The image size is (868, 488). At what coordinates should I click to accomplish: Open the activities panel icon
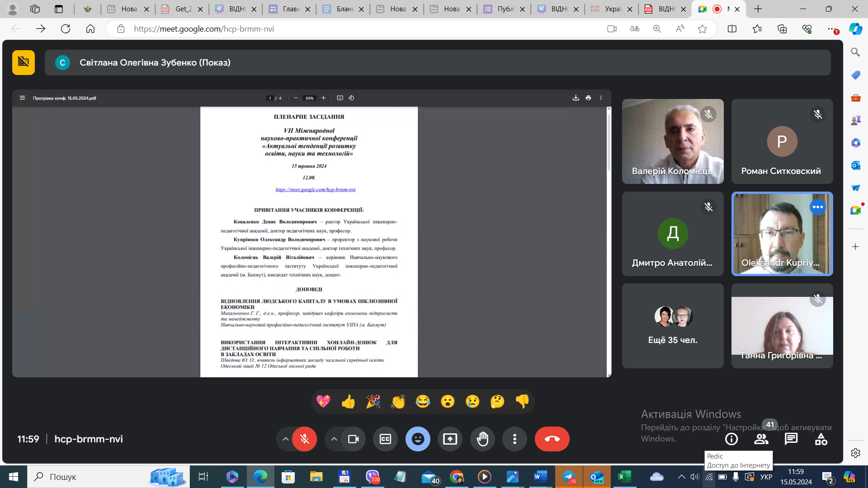click(x=821, y=439)
